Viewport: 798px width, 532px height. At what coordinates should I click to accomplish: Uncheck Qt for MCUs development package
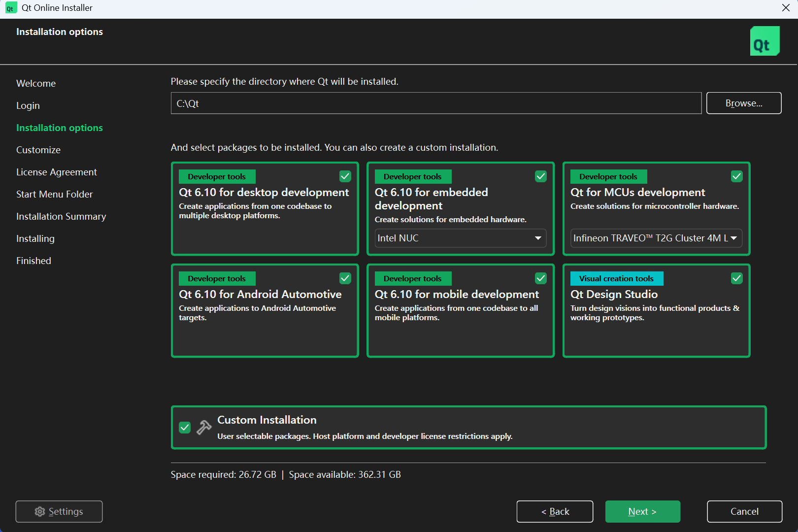click(737, 176)
